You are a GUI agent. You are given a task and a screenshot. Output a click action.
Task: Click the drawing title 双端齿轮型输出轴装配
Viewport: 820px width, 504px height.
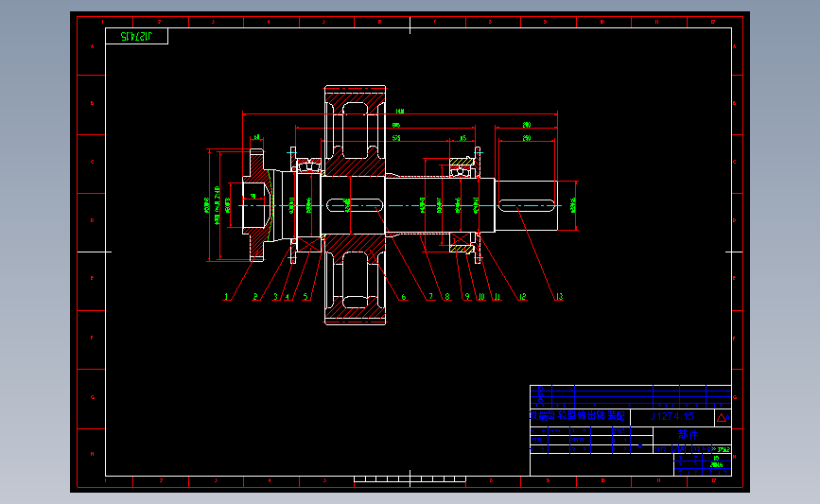577,416
